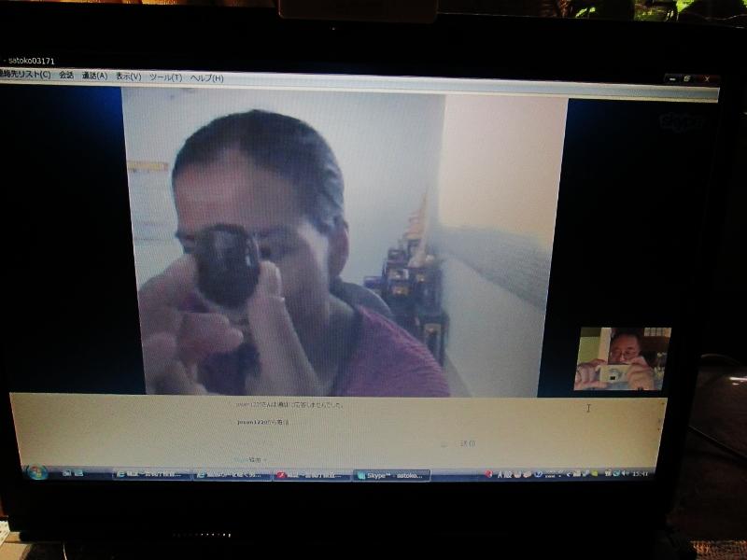The image size is (747, 560).
Task: Switch to the red-icon third taskbar window
Action: point(312,475)
